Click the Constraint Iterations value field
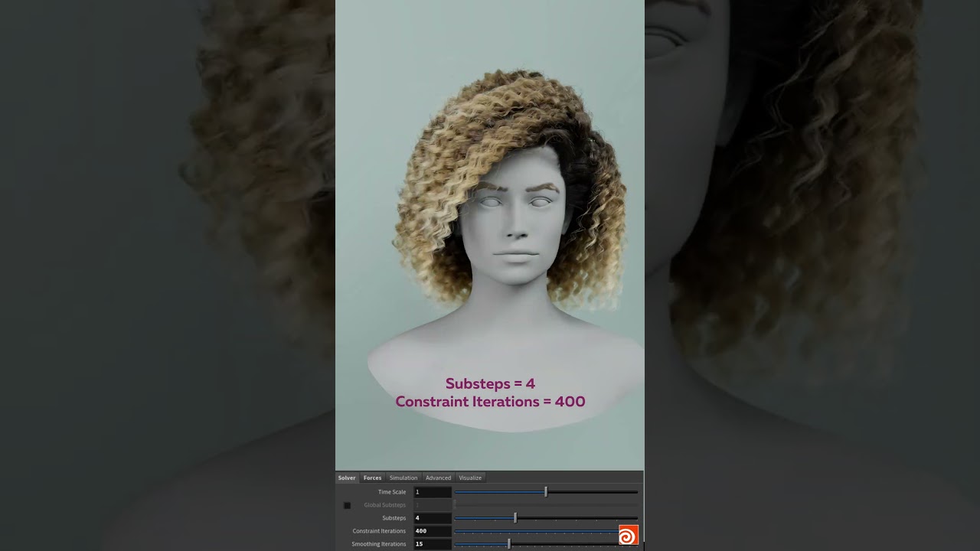Screen dimensions: 980x551 pos(433,531)
